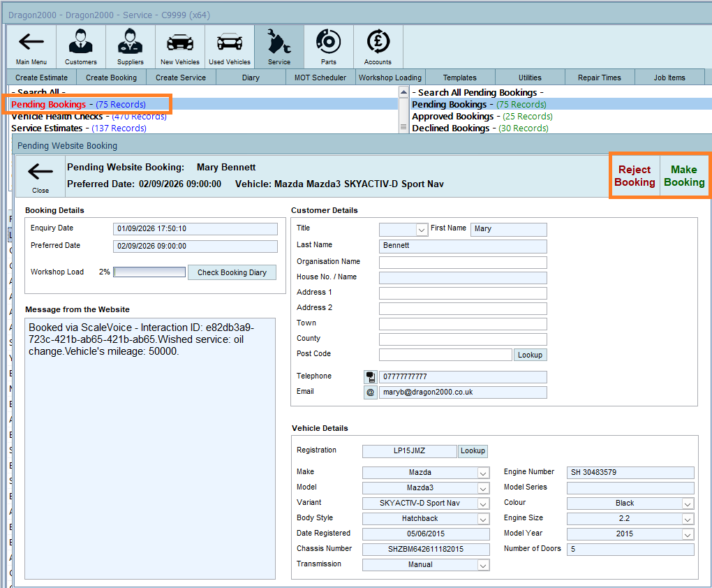Click the Post Code input field
The image size is (712, 588).
pos(445,355)
